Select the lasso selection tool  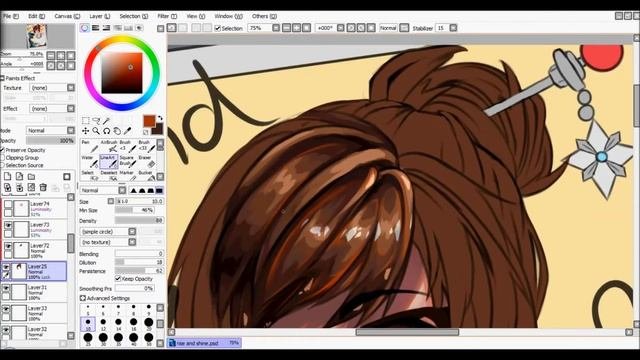click(x=96, y=120)
